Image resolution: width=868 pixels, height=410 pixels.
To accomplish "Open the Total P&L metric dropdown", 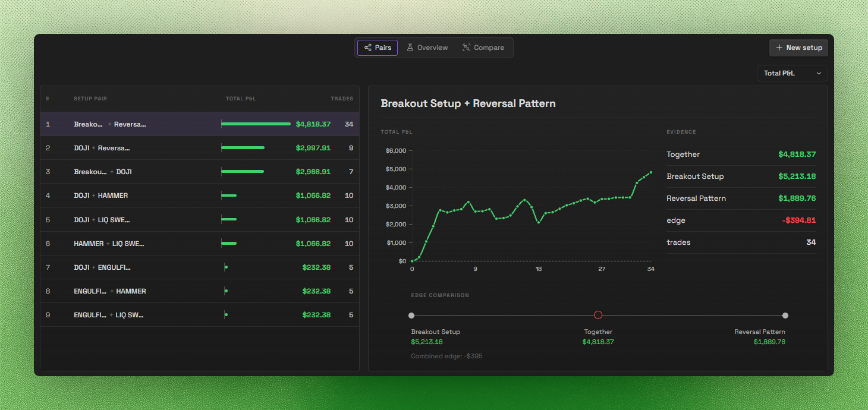I will tap(792, 73).
